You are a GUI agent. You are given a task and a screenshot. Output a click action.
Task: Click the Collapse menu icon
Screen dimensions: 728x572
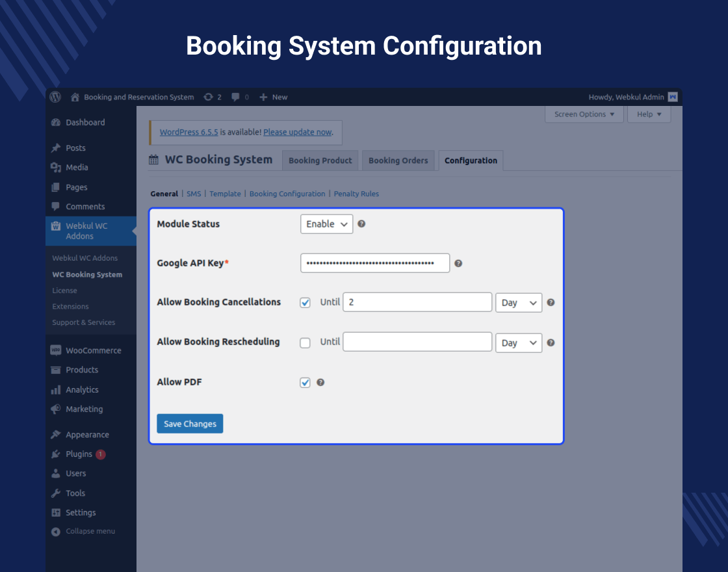[x=56, y=532]
